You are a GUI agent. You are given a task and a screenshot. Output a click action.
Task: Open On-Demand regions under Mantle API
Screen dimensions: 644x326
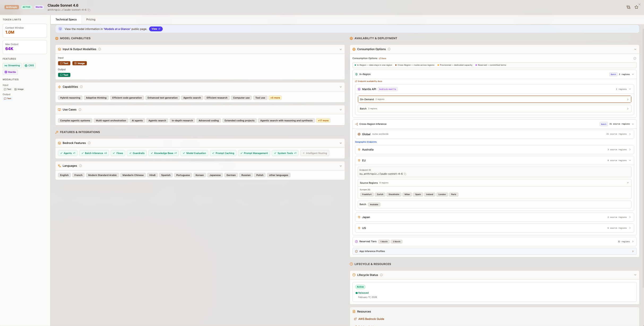click(494, 99)
